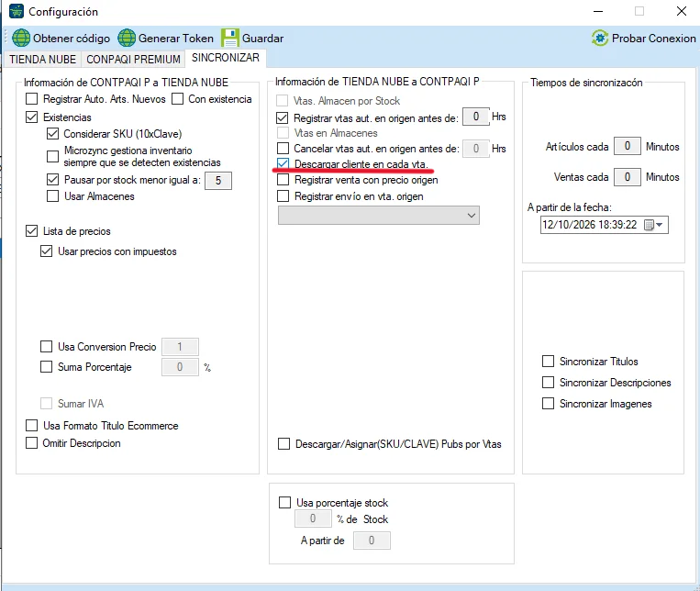
Task: Click the Guardar floppy disk icon
Action: [230, 38]
